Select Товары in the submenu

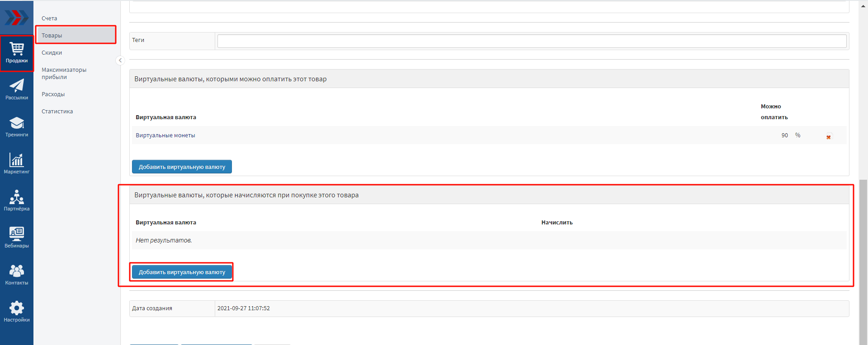pyautogui.click(x=52, y=36)
